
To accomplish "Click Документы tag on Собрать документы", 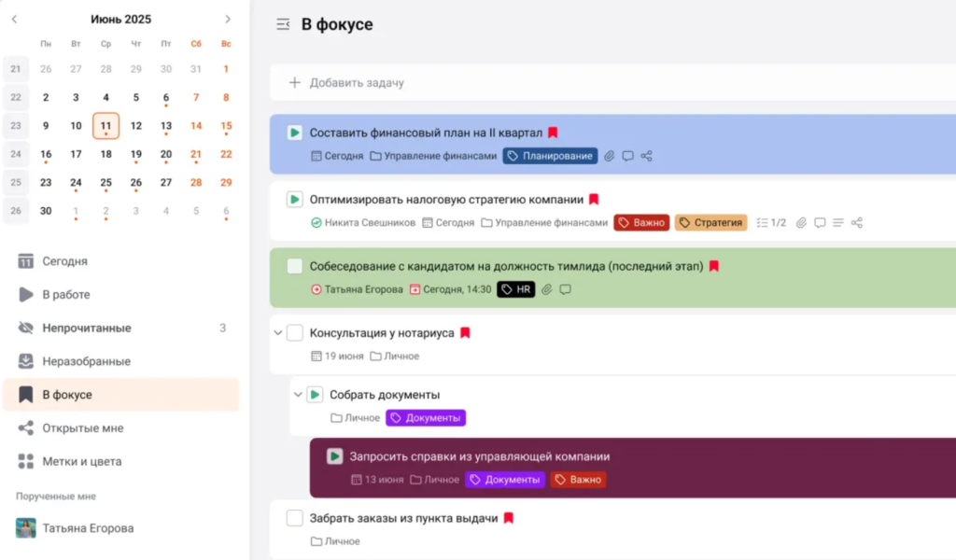I will [x=426, y=418].
